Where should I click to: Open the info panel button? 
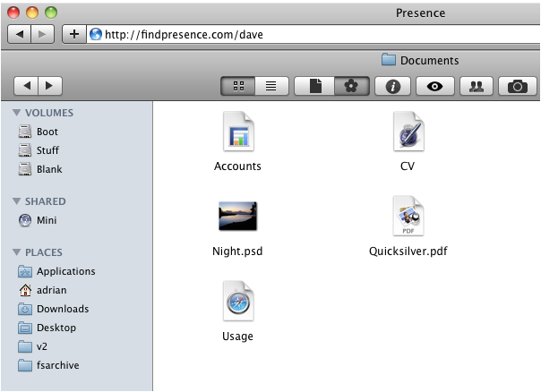tap(392, 86)
